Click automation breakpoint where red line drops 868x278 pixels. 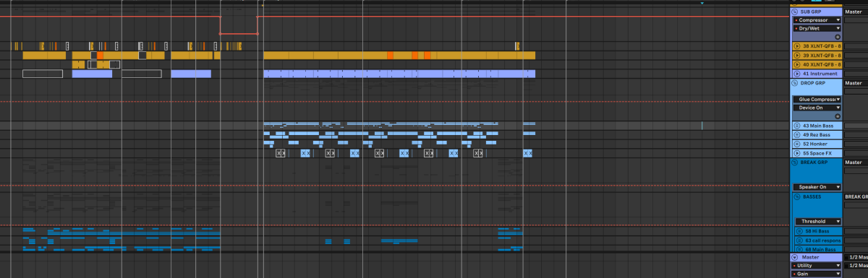[x=220, y=16]
